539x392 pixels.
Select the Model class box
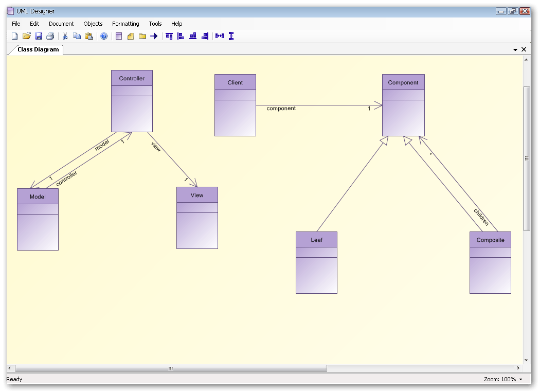pos(38,219)
